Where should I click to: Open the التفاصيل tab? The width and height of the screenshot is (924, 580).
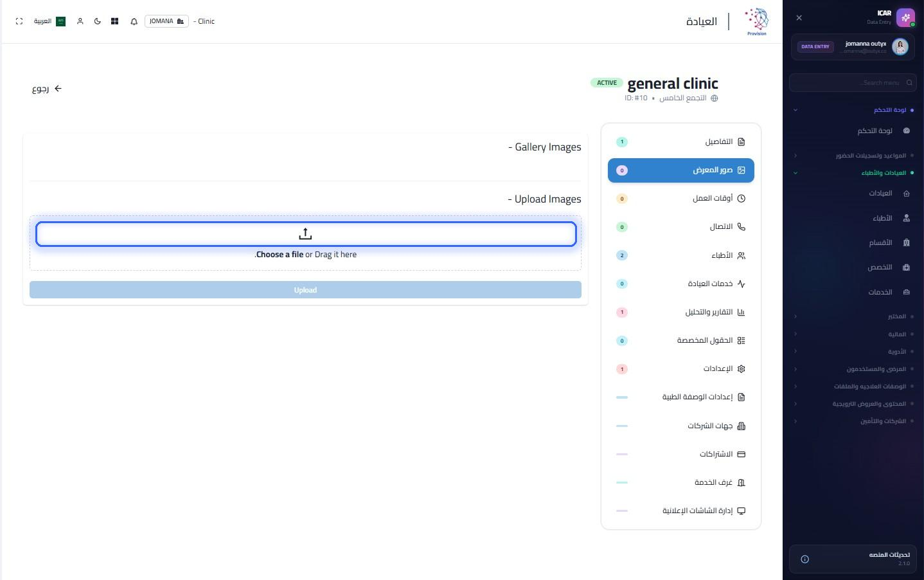pos(681,142)
